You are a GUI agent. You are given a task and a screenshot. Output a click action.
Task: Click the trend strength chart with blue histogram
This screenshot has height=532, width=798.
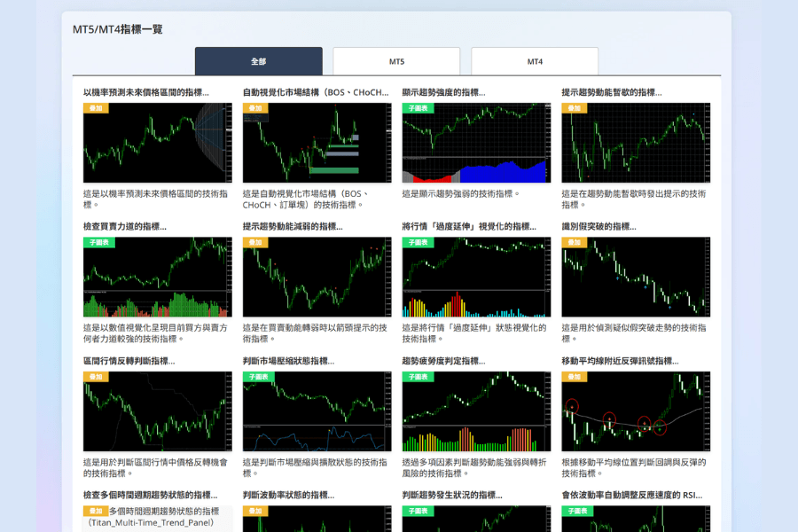click(476, 143)
